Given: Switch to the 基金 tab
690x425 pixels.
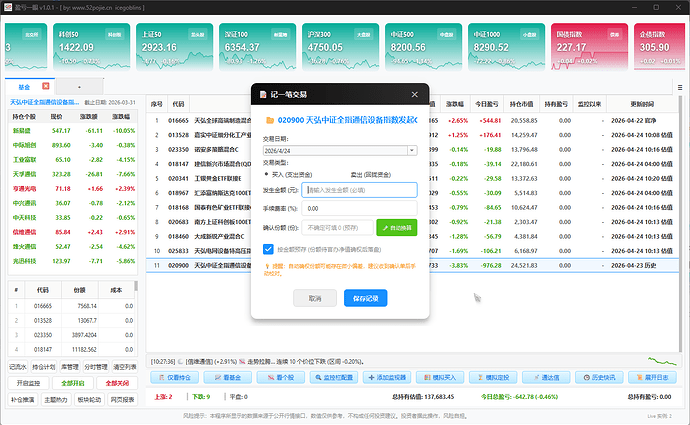Looking at the screenshot, I should point(24,87).
